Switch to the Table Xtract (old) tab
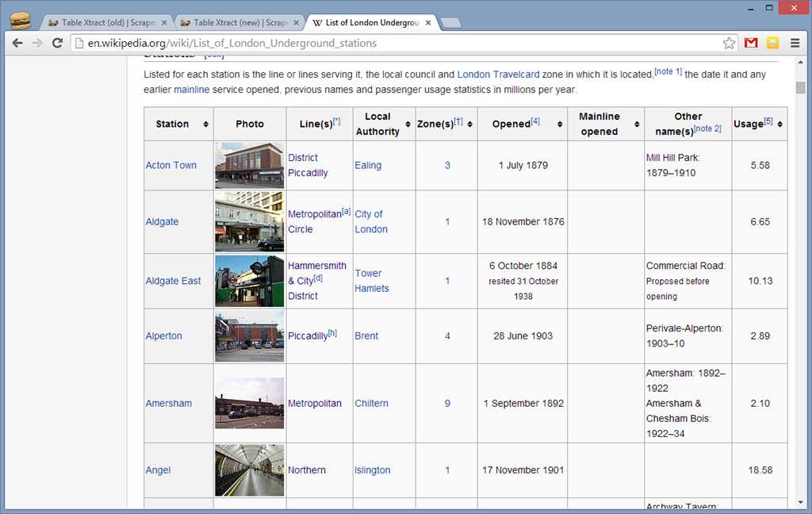The height and width of the screenshot is (514, 812). click(x=106, y=23)
